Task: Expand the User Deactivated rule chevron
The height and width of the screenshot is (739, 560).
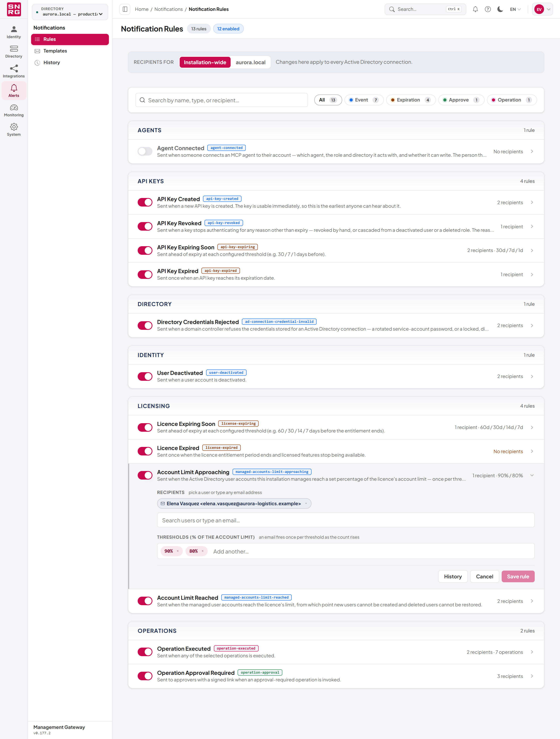Action: coord(532,377)
